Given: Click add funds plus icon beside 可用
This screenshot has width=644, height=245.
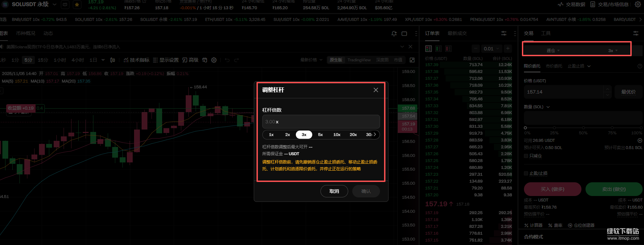Looking at the screenshot, I should click(x=640, y=140).
